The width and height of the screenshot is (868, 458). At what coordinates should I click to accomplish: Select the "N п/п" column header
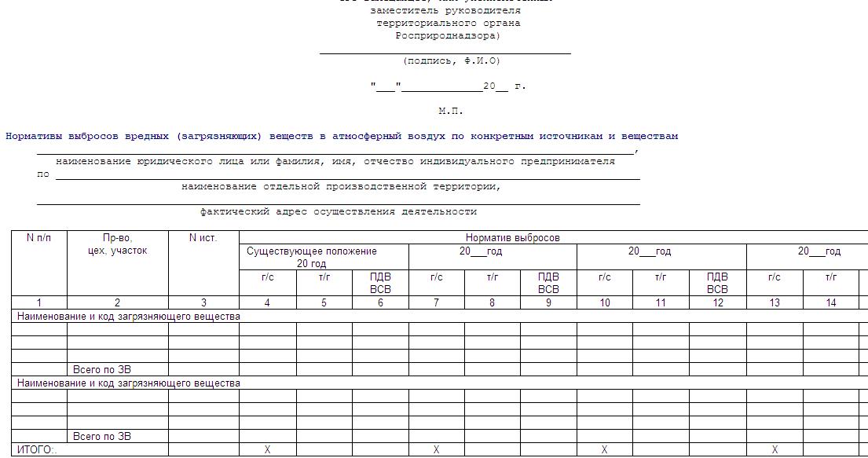click(39, 238)
